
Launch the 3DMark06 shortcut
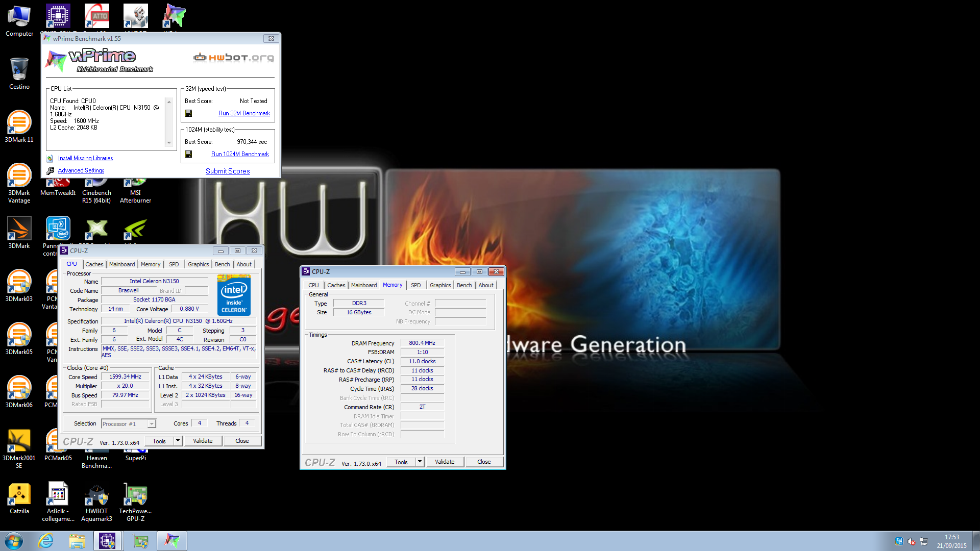tap(19, 392)
